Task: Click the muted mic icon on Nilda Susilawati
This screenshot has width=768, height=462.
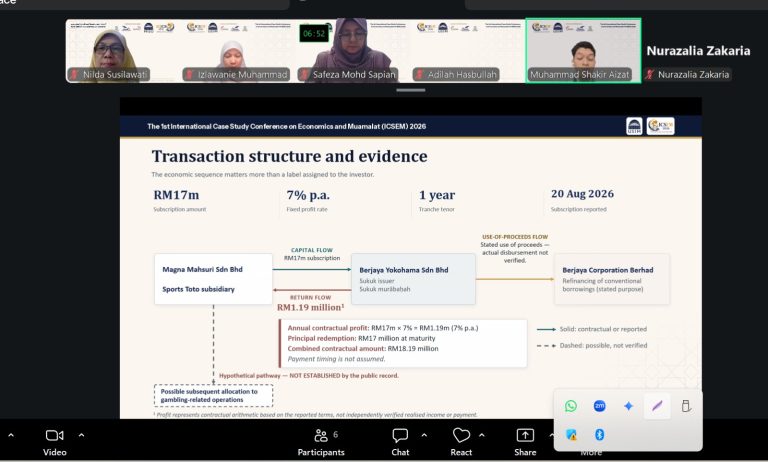Action: click(x=74, y=74)
